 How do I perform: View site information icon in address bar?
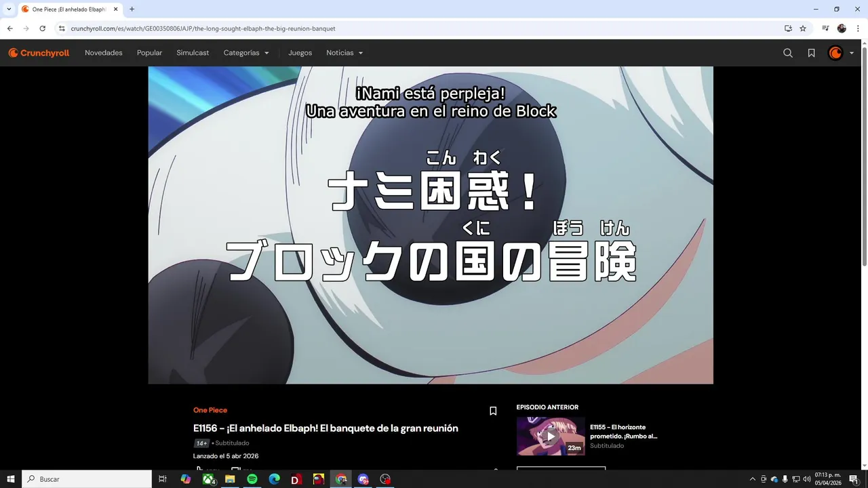click(62, 28)
